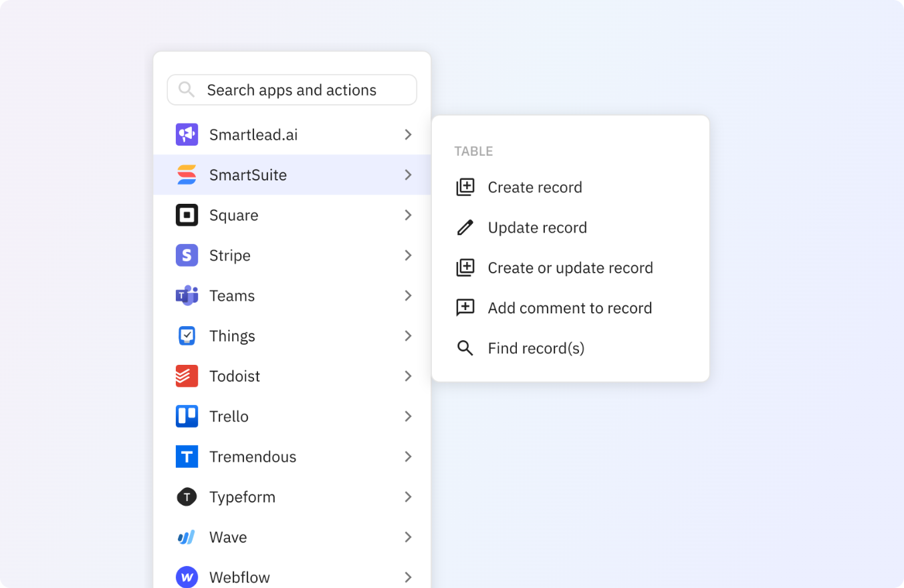Expand Smartlead.ai submenu chevron

pyautogui.click(x=408, y=134)
